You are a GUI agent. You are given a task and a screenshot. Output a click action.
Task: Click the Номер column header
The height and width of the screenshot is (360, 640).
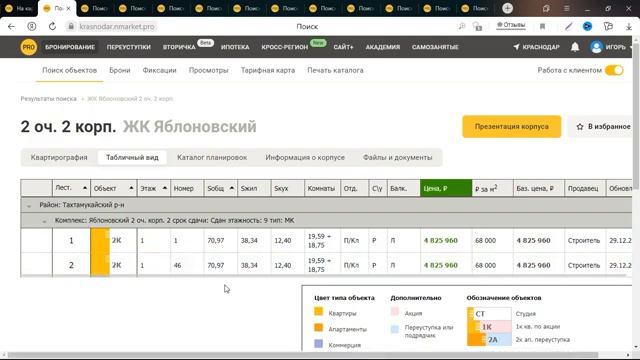[187, 188]
